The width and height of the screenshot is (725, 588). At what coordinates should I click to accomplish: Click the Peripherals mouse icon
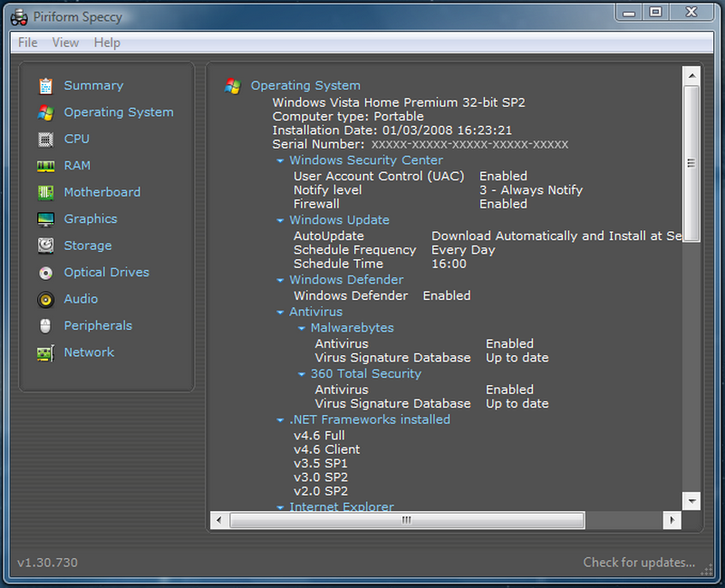(45, 326)
